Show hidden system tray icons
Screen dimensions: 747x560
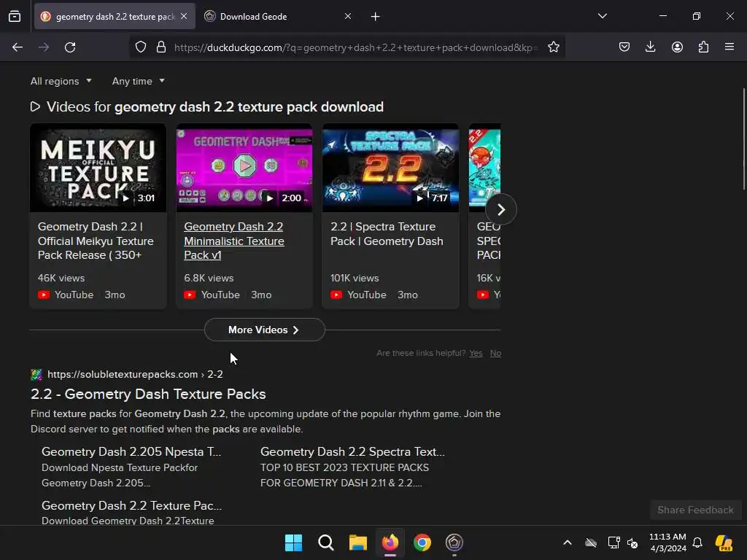tap(568, 542)
